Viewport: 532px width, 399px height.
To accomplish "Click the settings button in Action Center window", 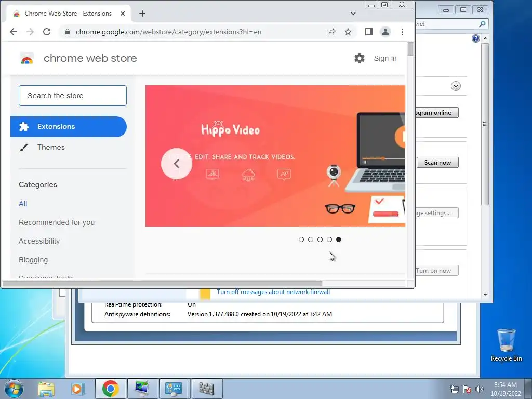I will coord(436,213).
